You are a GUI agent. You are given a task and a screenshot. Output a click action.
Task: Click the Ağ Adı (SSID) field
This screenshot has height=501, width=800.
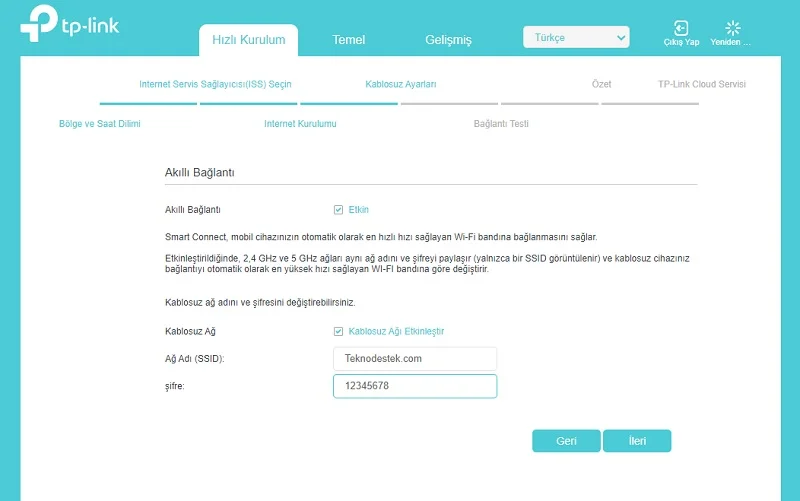tap(414, 358)
